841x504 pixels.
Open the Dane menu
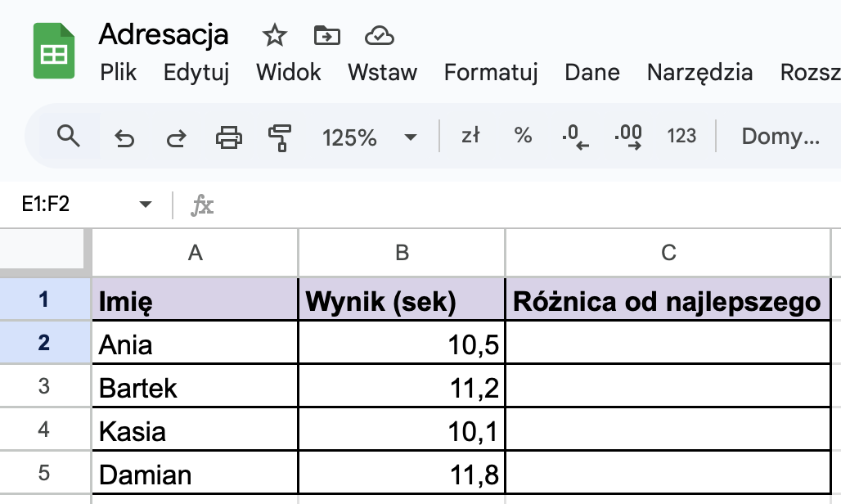click(x=592, y=72)
